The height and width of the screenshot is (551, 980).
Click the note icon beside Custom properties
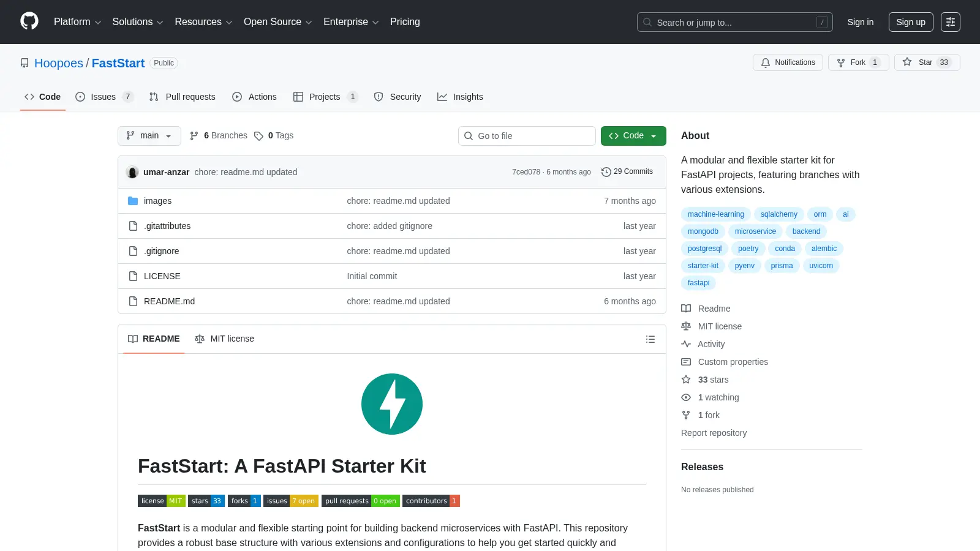[x=686, y=362]
